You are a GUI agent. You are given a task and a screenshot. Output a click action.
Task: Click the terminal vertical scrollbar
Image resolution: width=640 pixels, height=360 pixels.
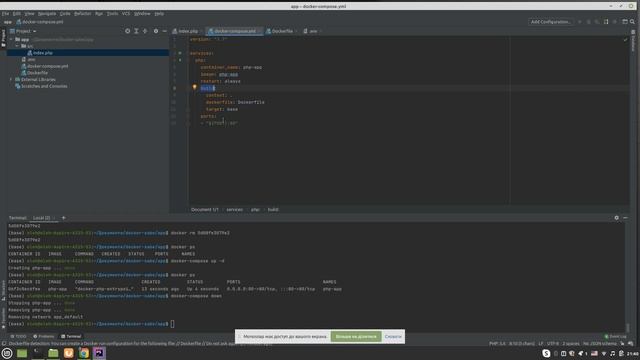(627, 327)
